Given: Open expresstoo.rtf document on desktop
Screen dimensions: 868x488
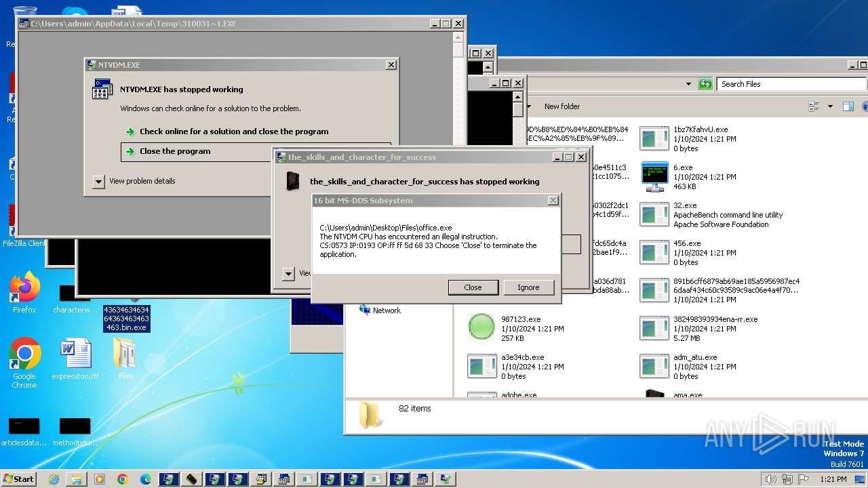Looking at the screenshot, I should click(x=75, y=360).
